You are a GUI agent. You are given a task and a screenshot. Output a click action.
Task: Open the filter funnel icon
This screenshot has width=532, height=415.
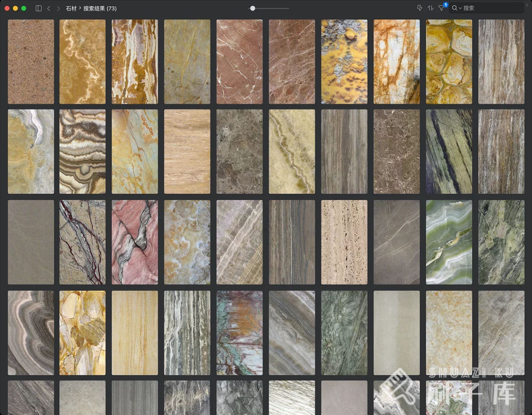point(442,8)
